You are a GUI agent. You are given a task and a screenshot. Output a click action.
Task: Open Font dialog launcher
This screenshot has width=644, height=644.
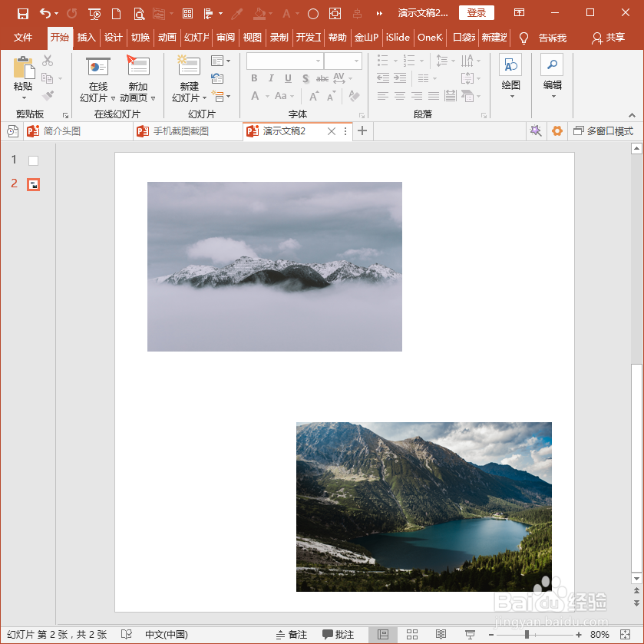[362, 115]
